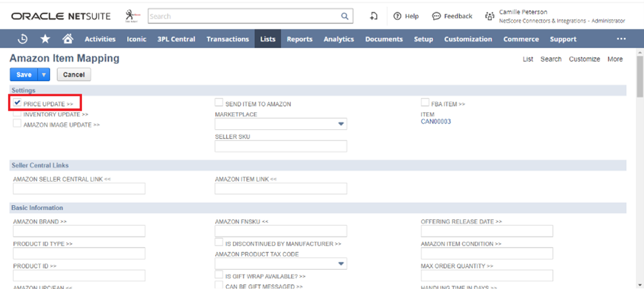Click the Amazon Brand field

[79, 231]
